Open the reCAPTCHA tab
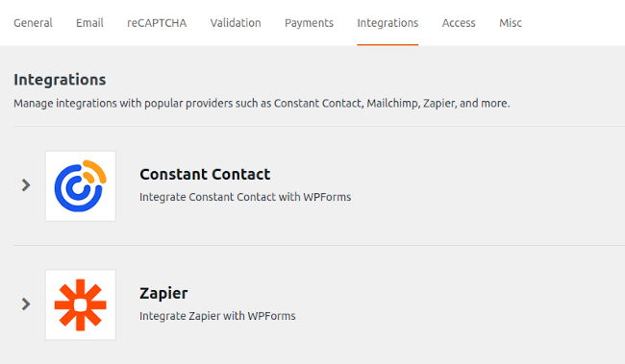This screenshot has height=364, width=625. pyautogui.click(x=157, y=23)
